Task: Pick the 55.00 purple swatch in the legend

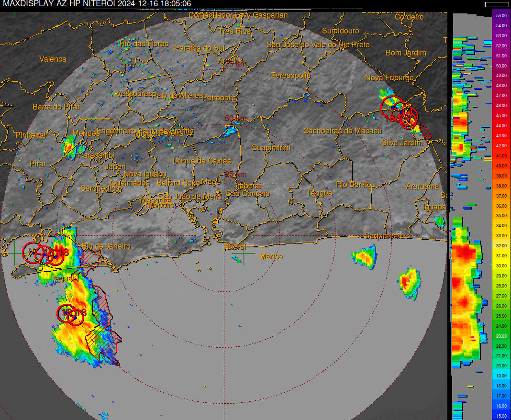Action: point(501,16)
